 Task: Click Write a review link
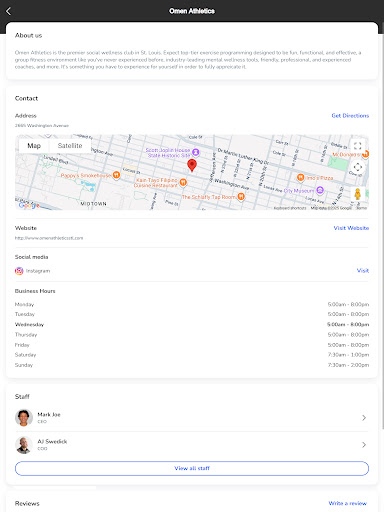348,503
